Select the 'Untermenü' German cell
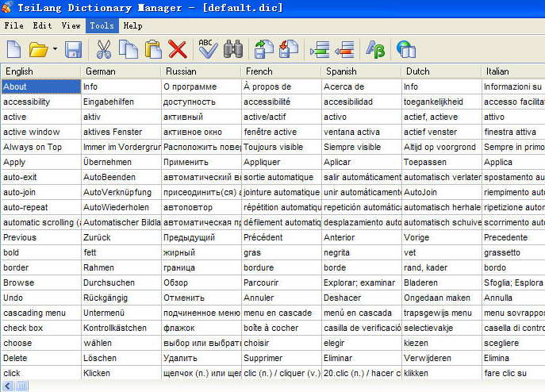 tap(121, 313)
